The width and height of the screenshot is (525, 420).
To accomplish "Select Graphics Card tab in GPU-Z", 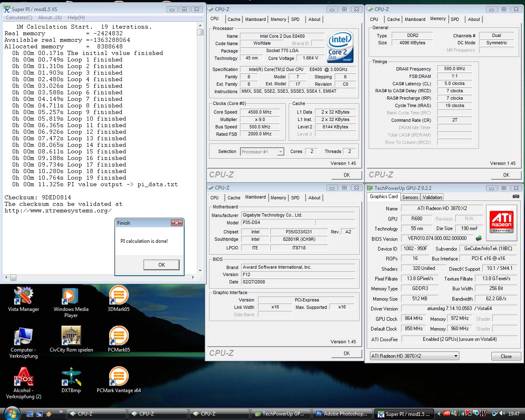I will [383, 196].
